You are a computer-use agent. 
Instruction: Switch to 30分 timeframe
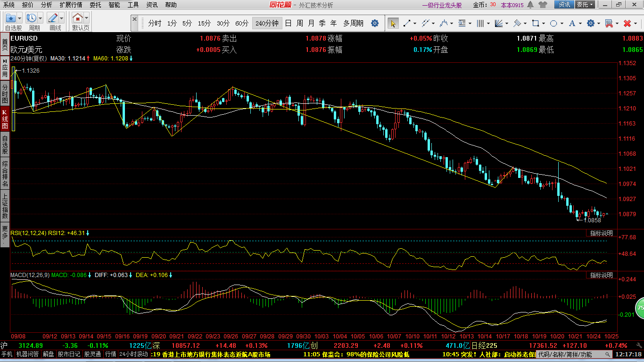tap(223, 23)
